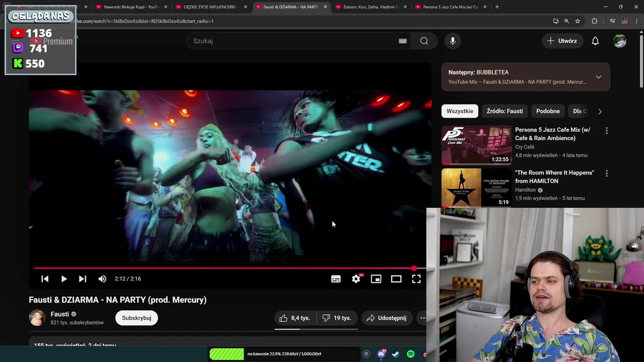
Task: Show more filter chips with right arrow
Action: 600,111
